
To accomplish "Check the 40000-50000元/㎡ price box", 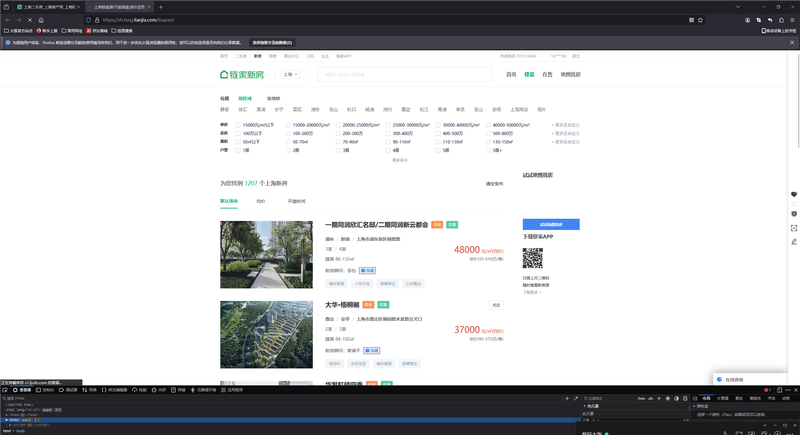I will (488, 125).
